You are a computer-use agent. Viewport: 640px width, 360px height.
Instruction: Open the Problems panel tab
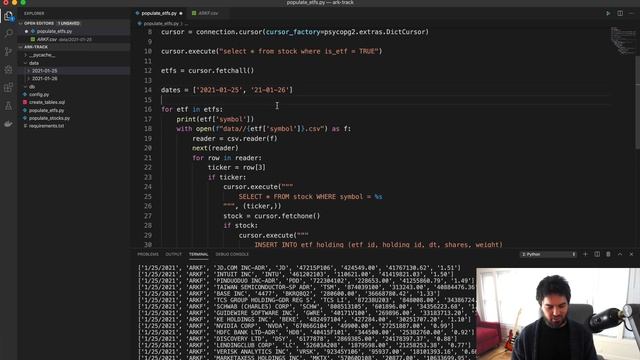pos(148,254)
